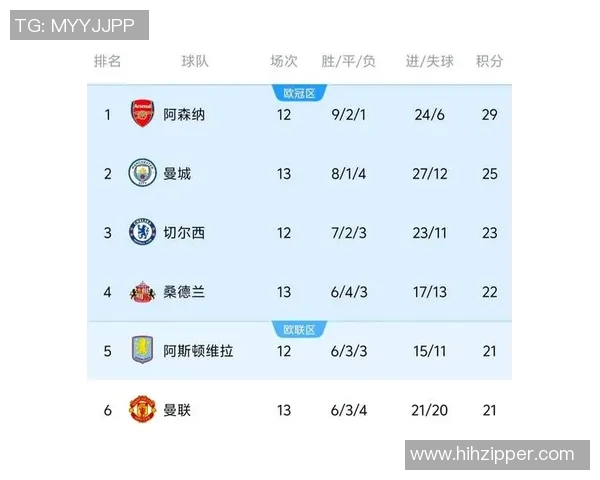This screenshot has width=600, height=480.
Task: Click the Sunderland club crest
Action: point(142,292)
